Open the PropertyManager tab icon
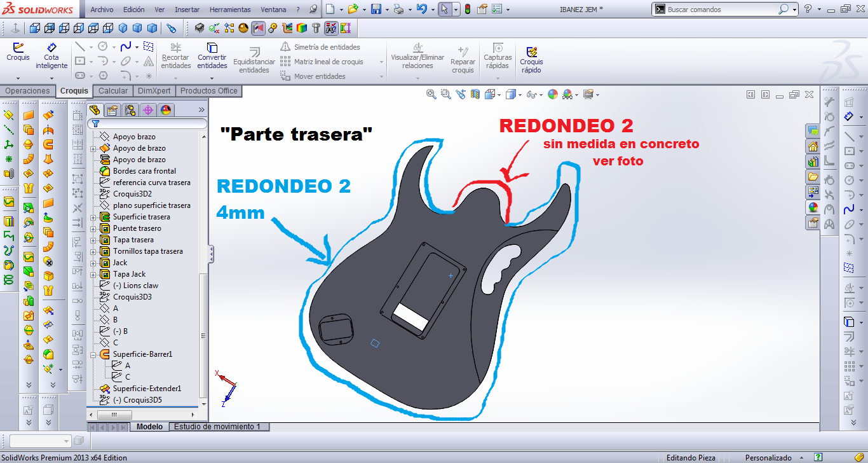Image resolution: width=868 pixels, height=463 pixels. (112, 109)
